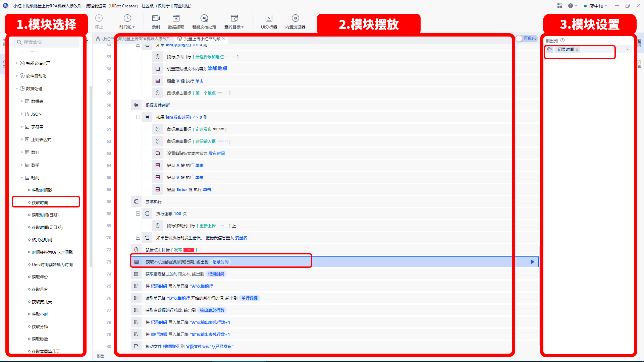Select the 时间转换为Unix时间戳 command
Image resolution: width=644 pixels, height=362 pixels.
point(52,252)
